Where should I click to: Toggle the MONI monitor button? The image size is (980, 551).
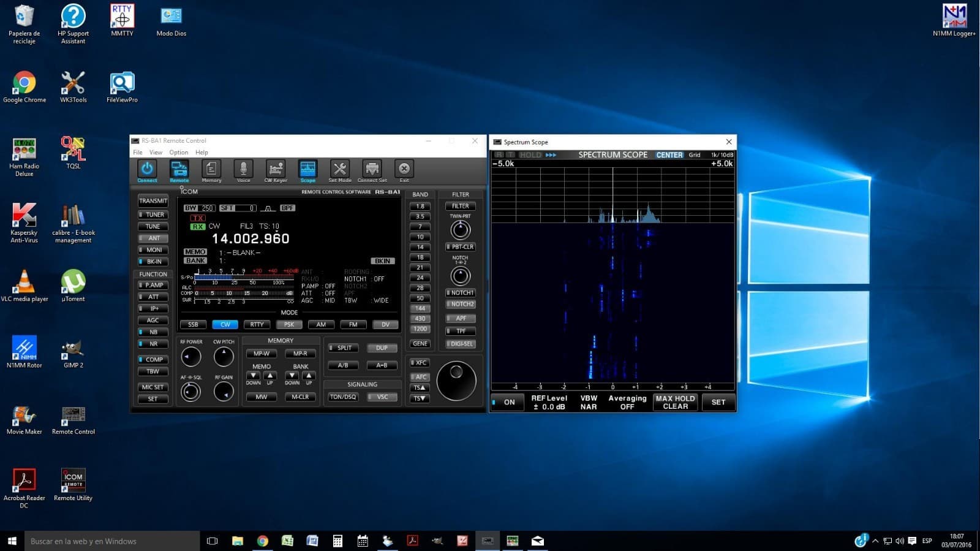(153, 249)
